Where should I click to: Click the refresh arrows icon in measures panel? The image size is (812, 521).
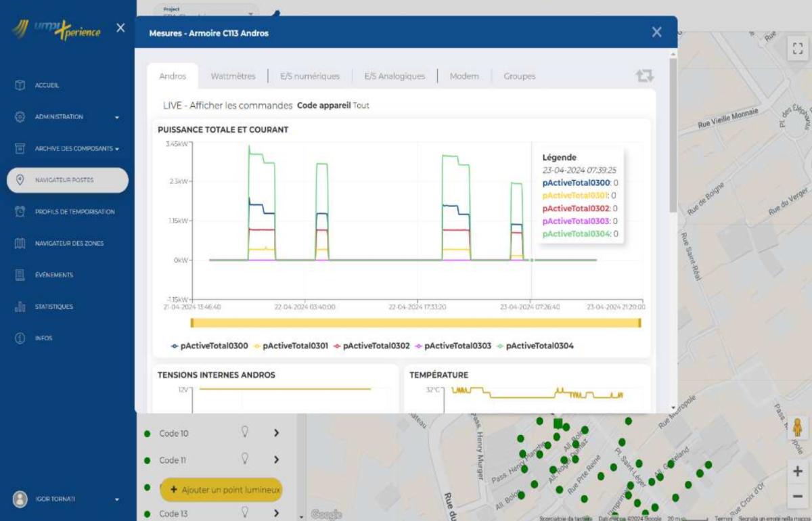tap(644, 76)
